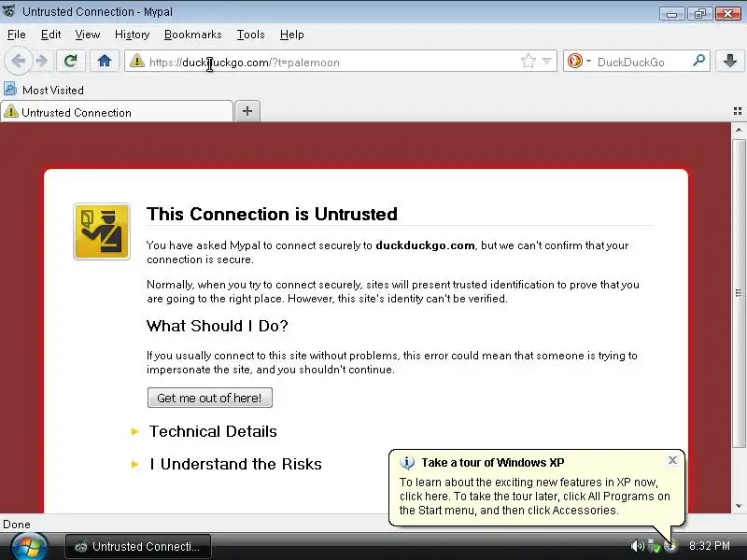Open the Tools menu
The image size is (747, 560).
[x=250, y=35]
